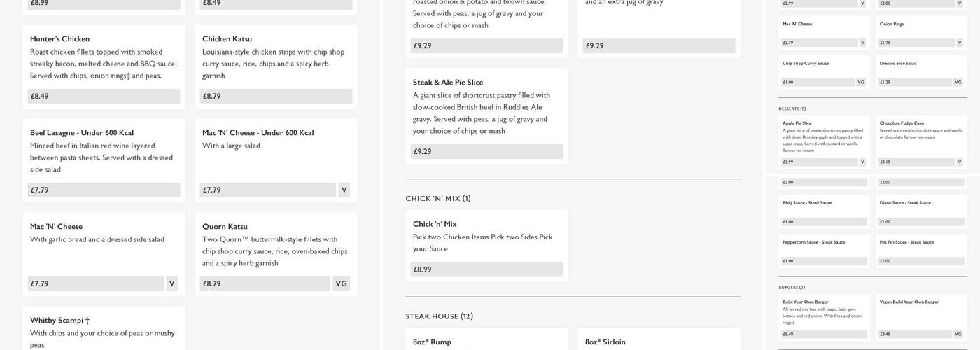Click the VG badge on Quorn Katsu

341,283
